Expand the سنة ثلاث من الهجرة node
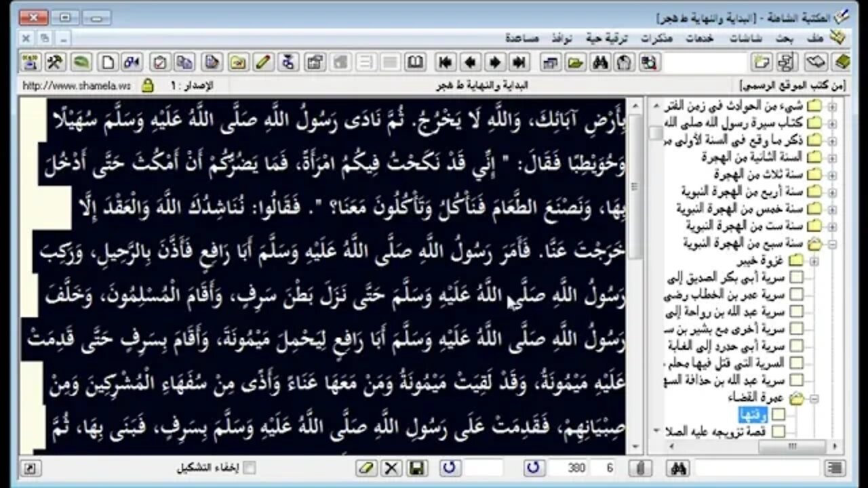Viewport: 868px width, 488px height. pyautogui.click(x=831, y=175)
